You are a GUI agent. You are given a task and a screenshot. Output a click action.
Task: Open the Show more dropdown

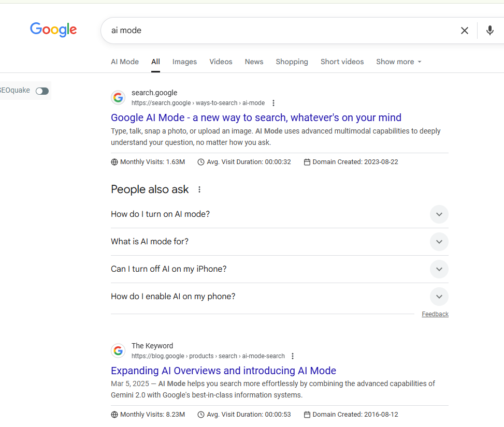(x=398, y=62)
